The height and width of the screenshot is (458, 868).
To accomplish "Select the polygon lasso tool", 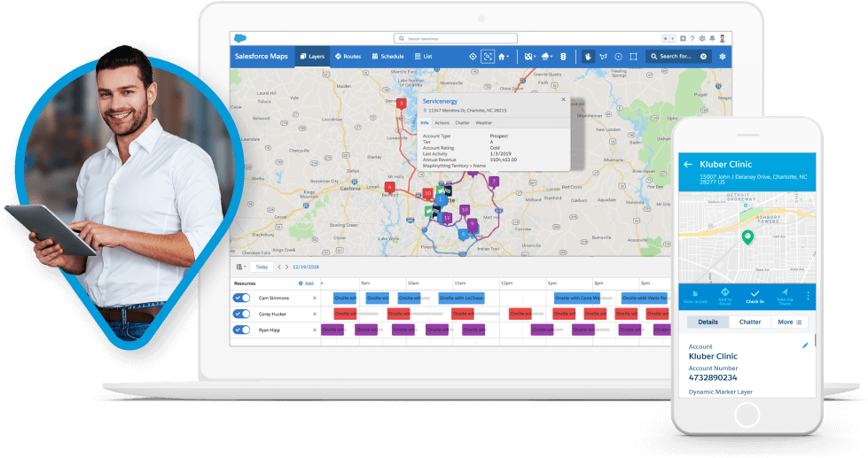I will click(x=604, y=57).
